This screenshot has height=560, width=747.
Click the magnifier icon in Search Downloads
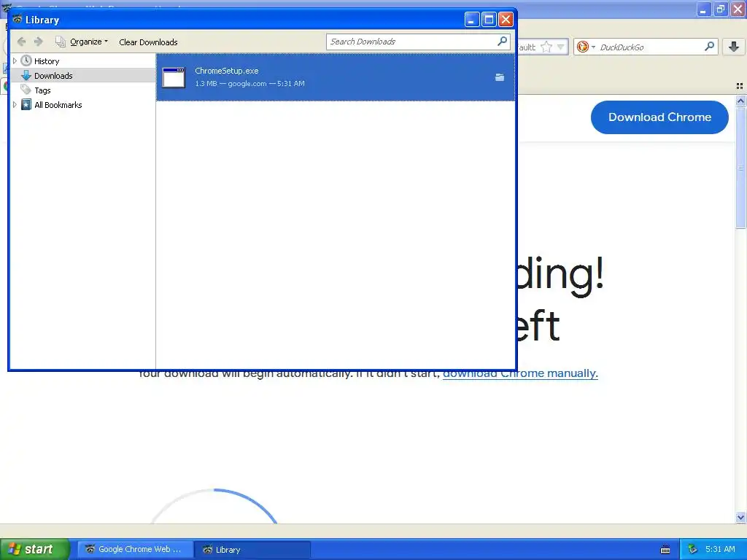click(x=502, y=42)
